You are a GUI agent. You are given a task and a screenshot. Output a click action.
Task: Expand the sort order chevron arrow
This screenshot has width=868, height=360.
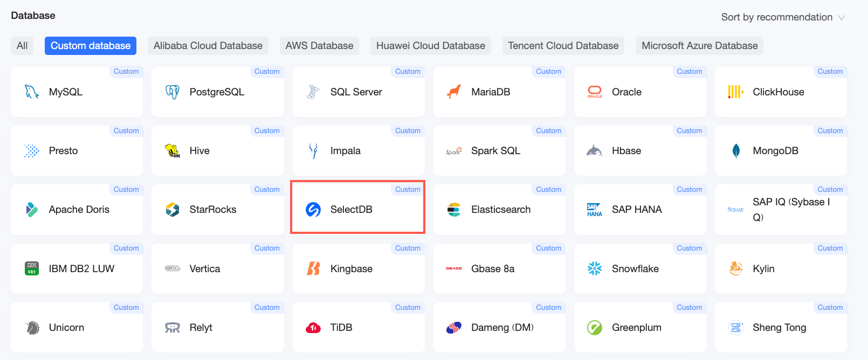pos(841,18)
